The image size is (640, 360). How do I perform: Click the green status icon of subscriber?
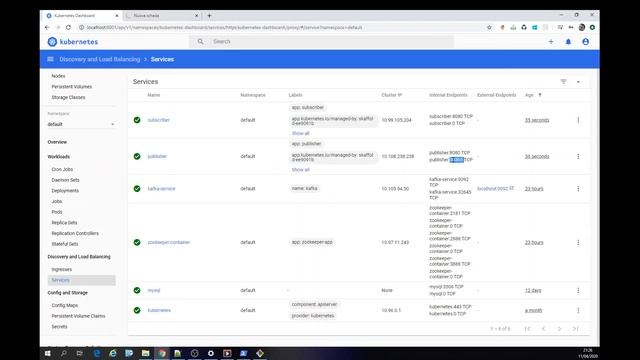pyautogui.click(x=137, y=120)
